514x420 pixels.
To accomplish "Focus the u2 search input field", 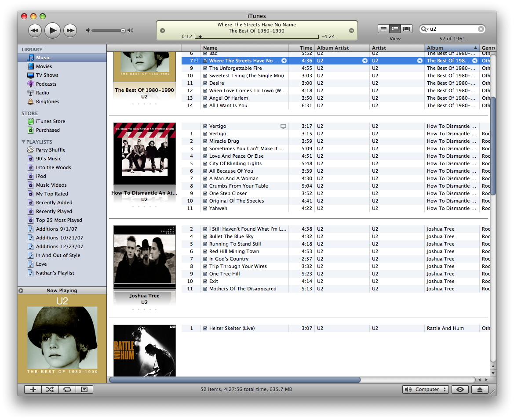I will pyautogui.click(x=453, y=29).
